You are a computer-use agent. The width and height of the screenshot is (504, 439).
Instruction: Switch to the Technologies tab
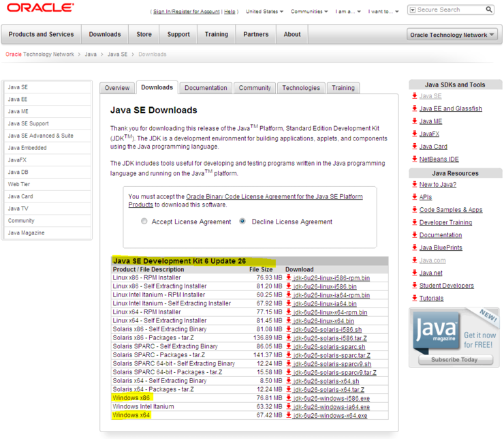tap(301, 88)
